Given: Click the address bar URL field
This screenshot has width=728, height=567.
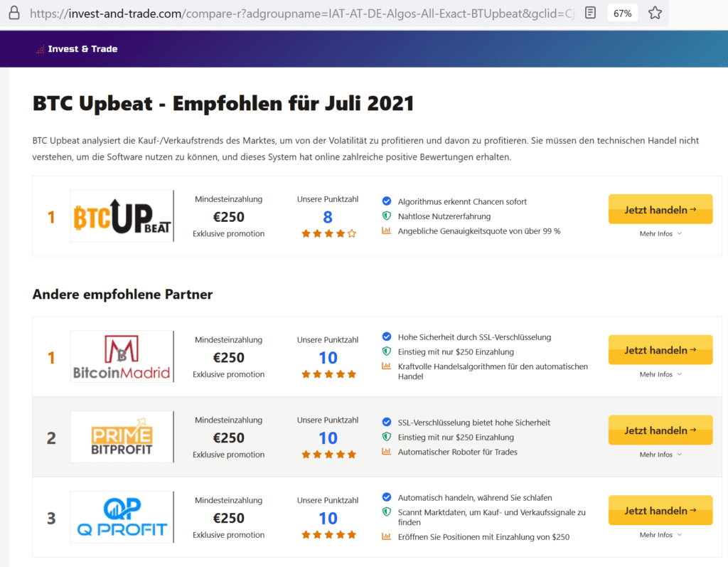Looking at the screenshot, I should coord(301,13).
